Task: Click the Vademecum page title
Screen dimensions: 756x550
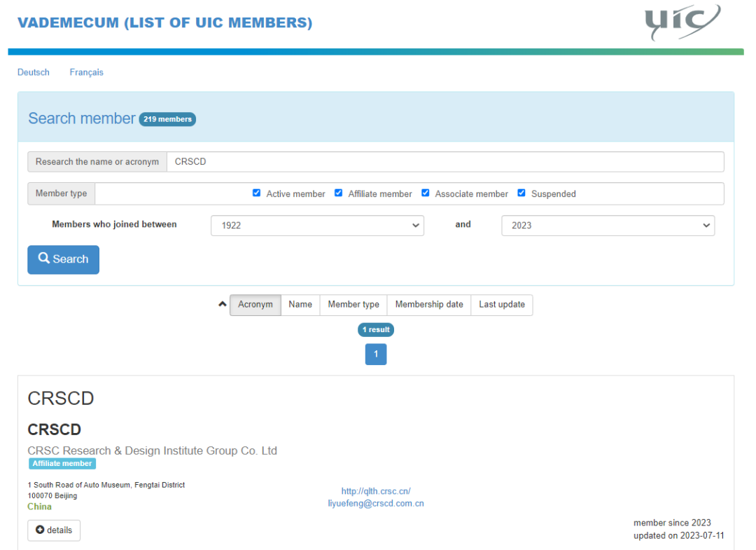Action: (165, 22)
